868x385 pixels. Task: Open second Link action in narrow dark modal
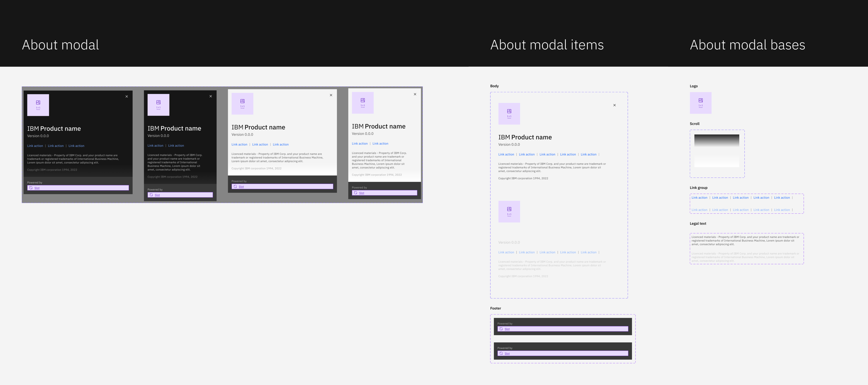point(176,146)
